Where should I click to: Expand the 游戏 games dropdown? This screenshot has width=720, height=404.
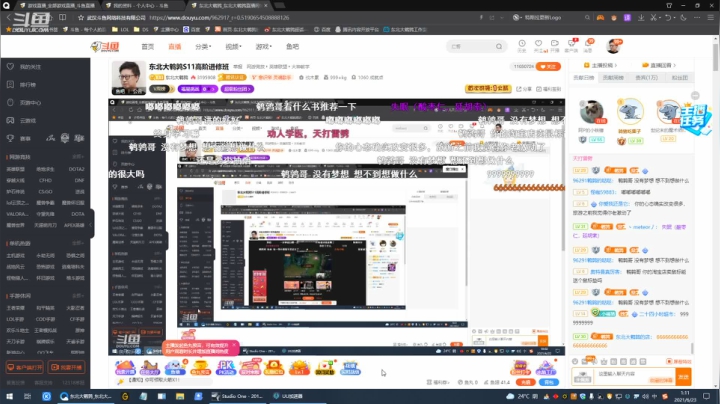pyautogui.click(x=264, y=46)
